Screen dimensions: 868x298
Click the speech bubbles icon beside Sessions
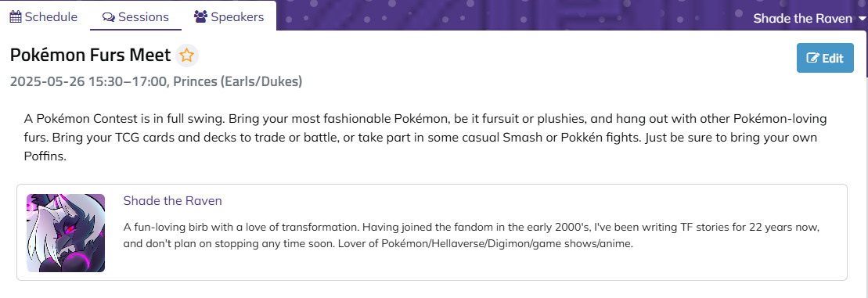point(109,17)
